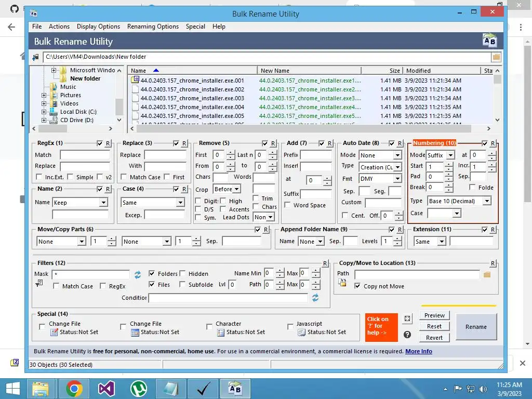Click the filter options icon below Mask
Image resolution: width=532 pixels, height=399 pixels.
[x=39, y=283]
